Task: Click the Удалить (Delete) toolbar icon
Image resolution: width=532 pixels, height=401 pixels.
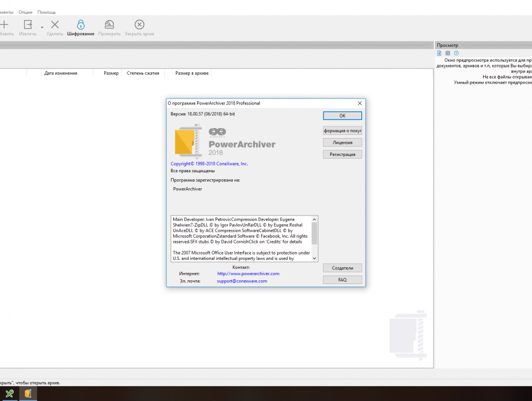Action: [x=55, y=24]
